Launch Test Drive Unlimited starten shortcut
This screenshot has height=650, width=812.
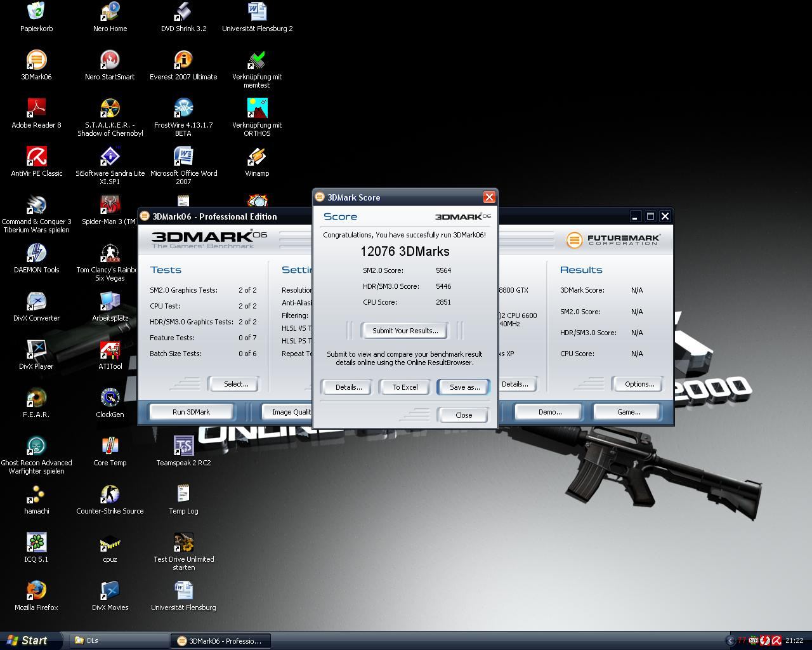[183, 542]
